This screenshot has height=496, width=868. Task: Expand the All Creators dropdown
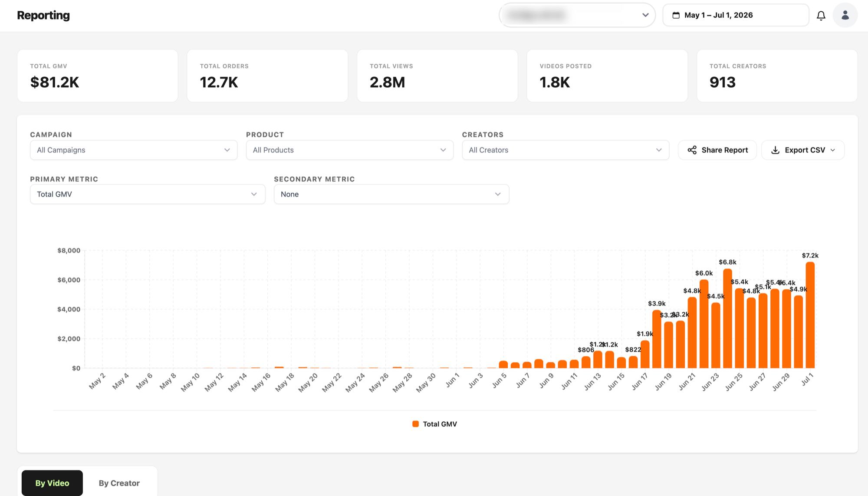click(566, 150)
